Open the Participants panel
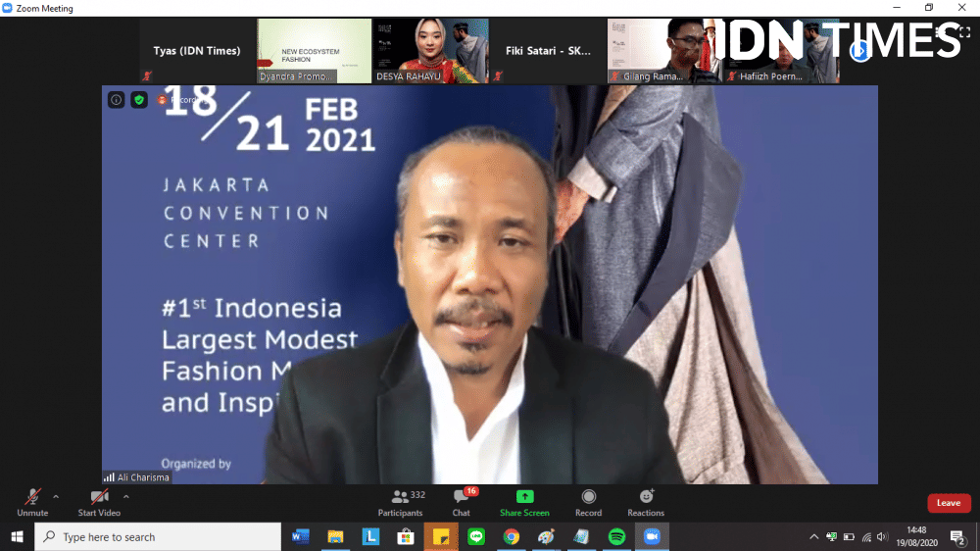 (401, 503)
